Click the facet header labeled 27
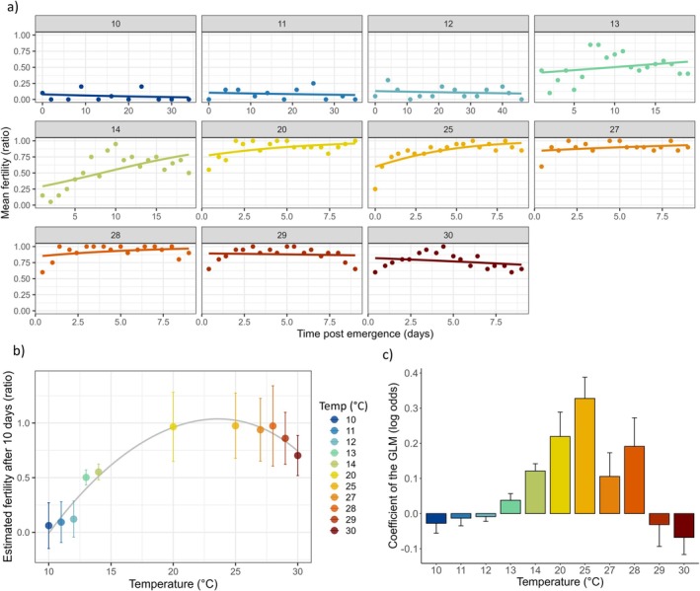 tap(615, 129)
